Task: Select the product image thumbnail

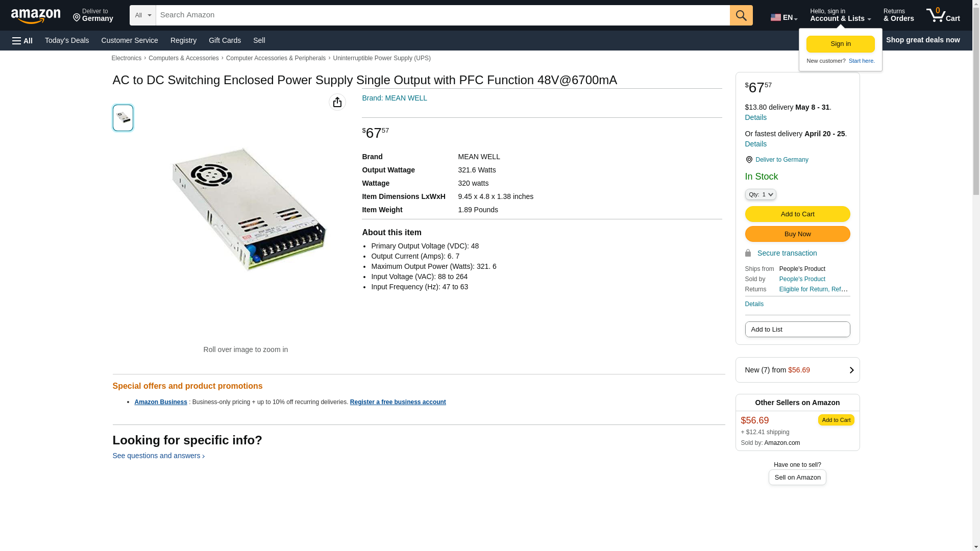Action: [x=123, y=118]
